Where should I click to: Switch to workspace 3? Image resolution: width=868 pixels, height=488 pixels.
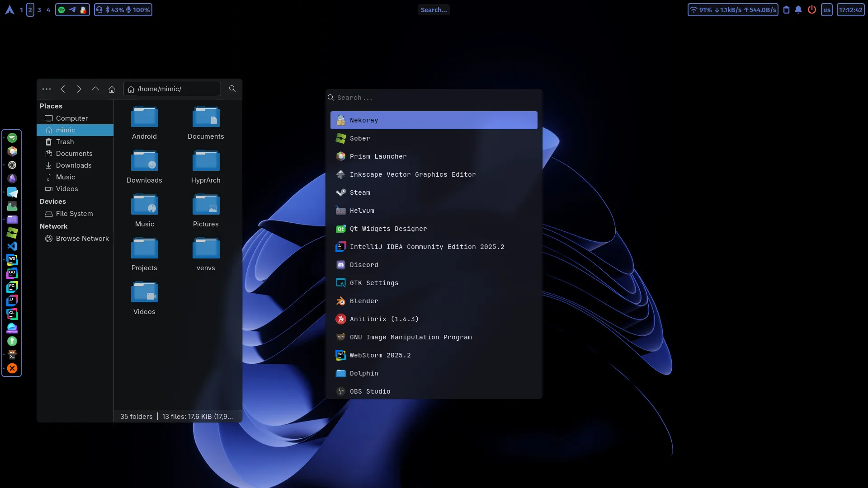pyautogui.click(x=39, y=10)
